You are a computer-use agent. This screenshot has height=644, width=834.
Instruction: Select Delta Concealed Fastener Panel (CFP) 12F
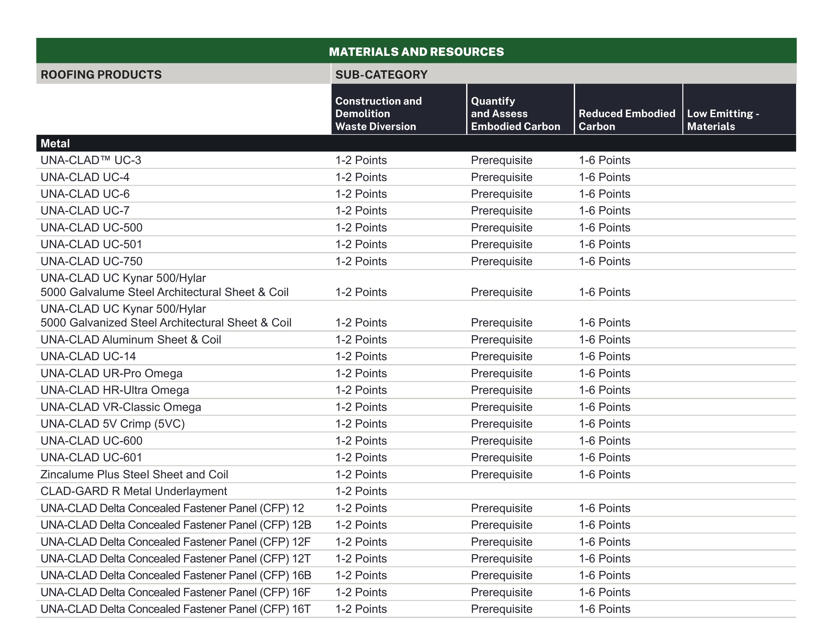point(175,542)
